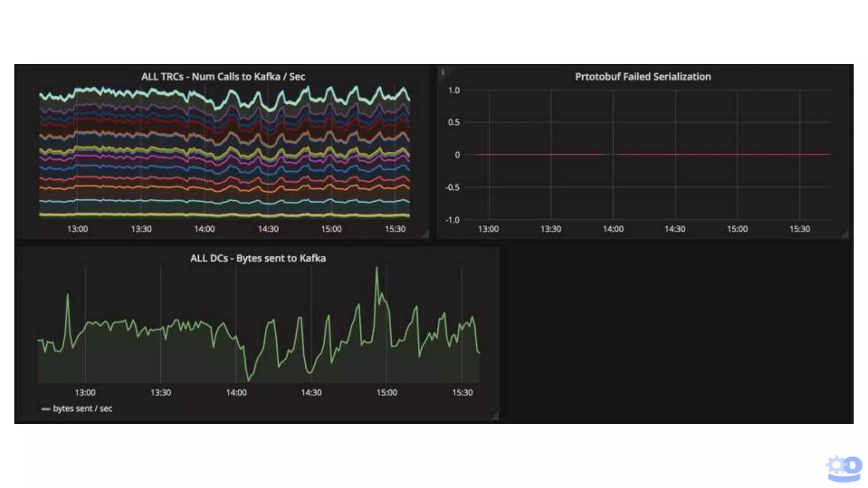Screen dimensions: 868x488
Task: Click the 1.0 y-axis label in Prtotobuf panel
Action: pos(453,90)
